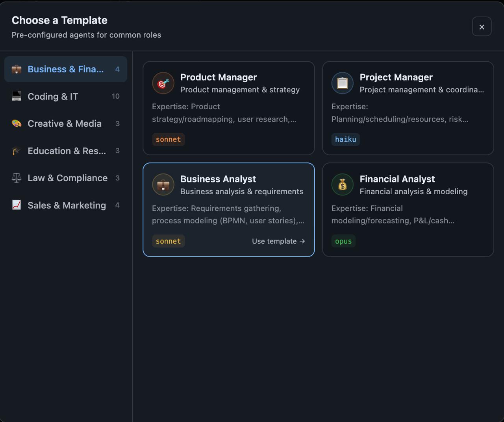Click Use template on Business Analyst
Image resolution: width=504 pixels, height=422 pixels.
[278, 241]
